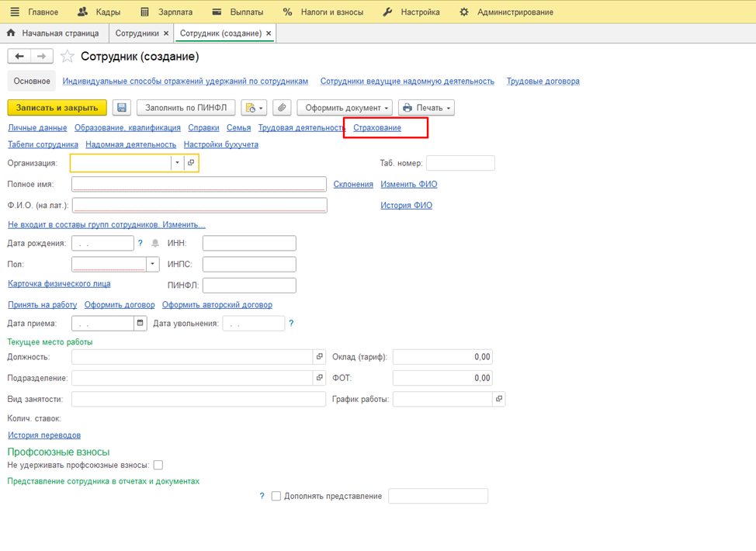Close the Сотрудник (создание) tab
The image size is (756, 551).
pos(269,33)
